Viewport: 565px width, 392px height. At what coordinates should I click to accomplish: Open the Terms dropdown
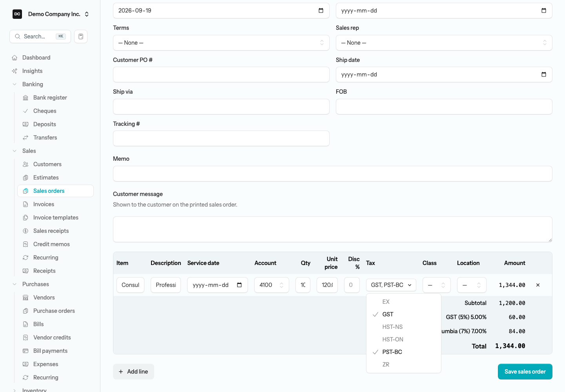tap(221, 43)
